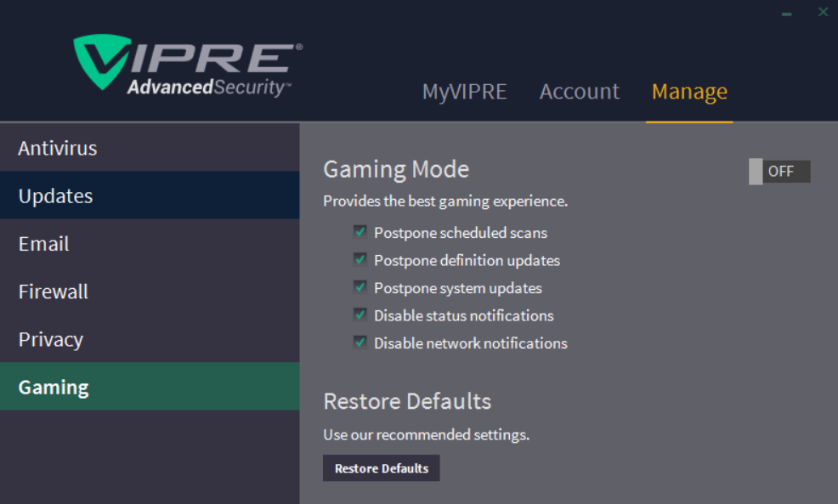This screenshot has width=838, height=504.
Task: Open Privacy settings section
Action: (x=150, y=339)
